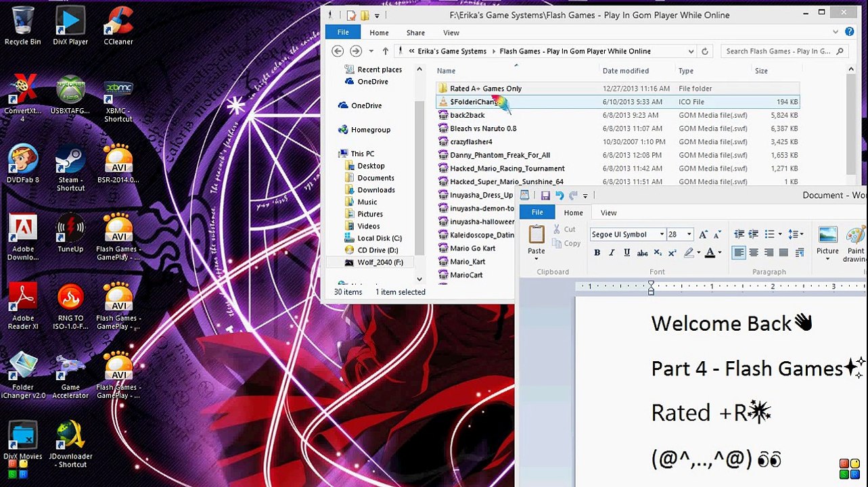868x487 pixels.
Task: Switch to Explorer's Home ribbon tab
Action: (x=379, y=32)
